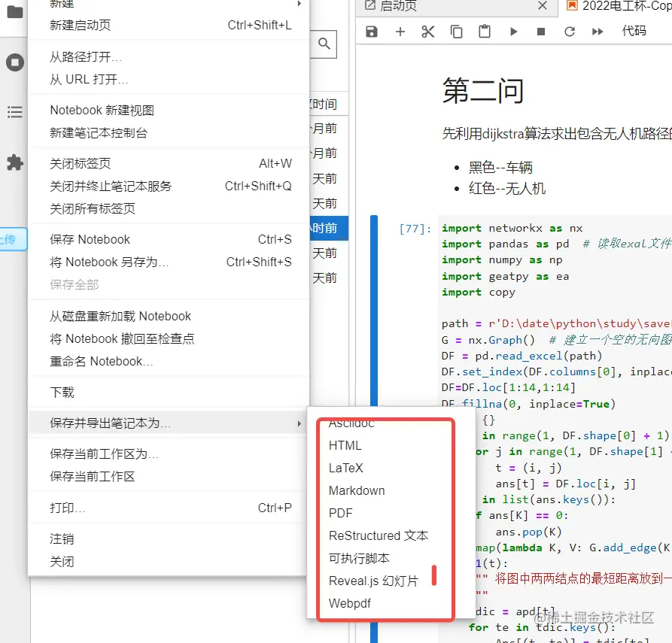The width and height of the screenshot is (672, 643).
Task: Paste cell using clipboard icon
Action: click(x=484, y=32)
